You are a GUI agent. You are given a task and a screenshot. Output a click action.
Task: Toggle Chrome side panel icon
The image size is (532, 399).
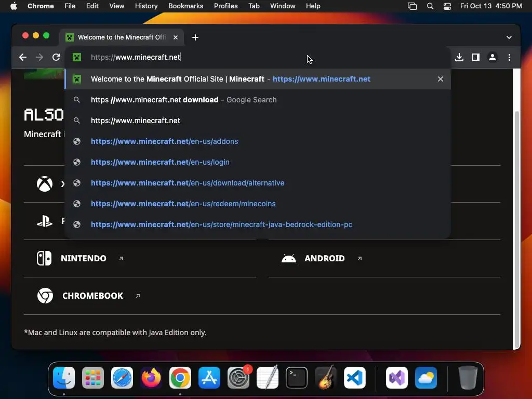pyautogui.click(x=476, y=57)
